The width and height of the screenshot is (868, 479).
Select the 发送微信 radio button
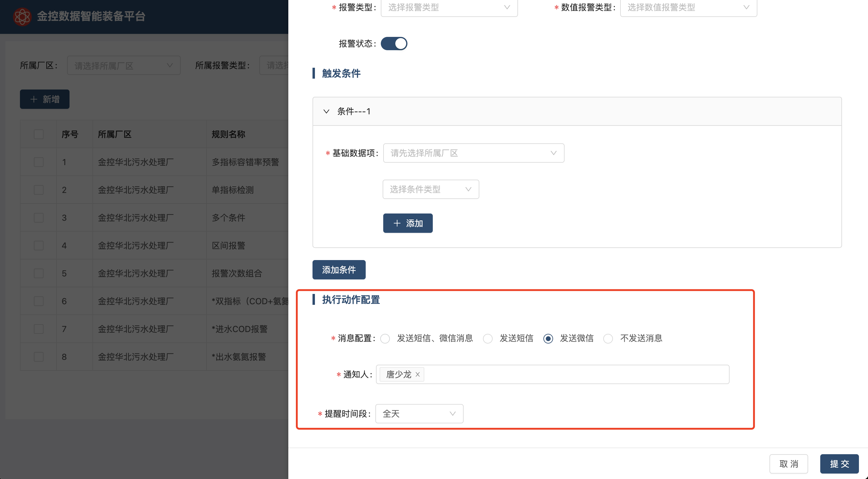coord(548,338)
